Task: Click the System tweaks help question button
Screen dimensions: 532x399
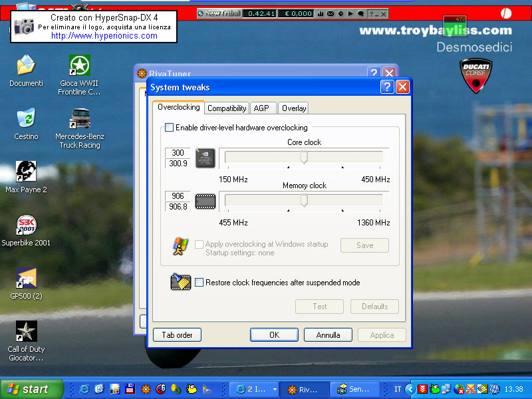Action: point(387,87)
